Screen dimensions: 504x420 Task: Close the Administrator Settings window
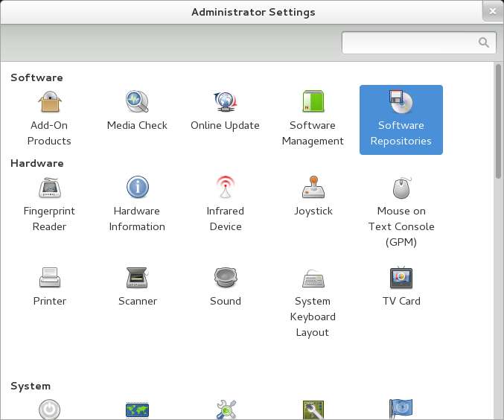pyautogui.click(x=493, y=11)
